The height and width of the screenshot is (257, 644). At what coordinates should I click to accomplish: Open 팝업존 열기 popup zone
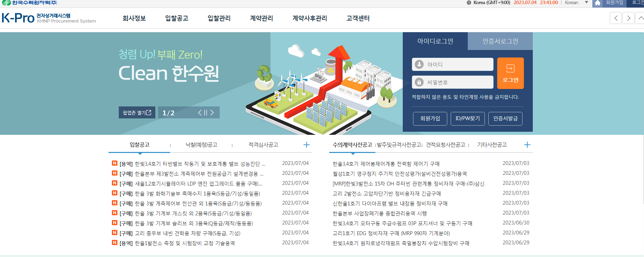click(137, 113)
